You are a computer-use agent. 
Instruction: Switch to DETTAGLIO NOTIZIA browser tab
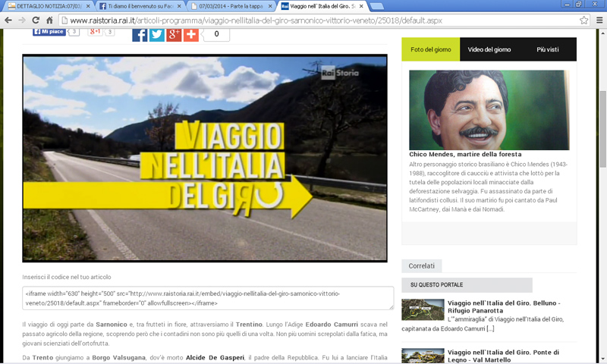pyautogui.click(x=48, y=6)
